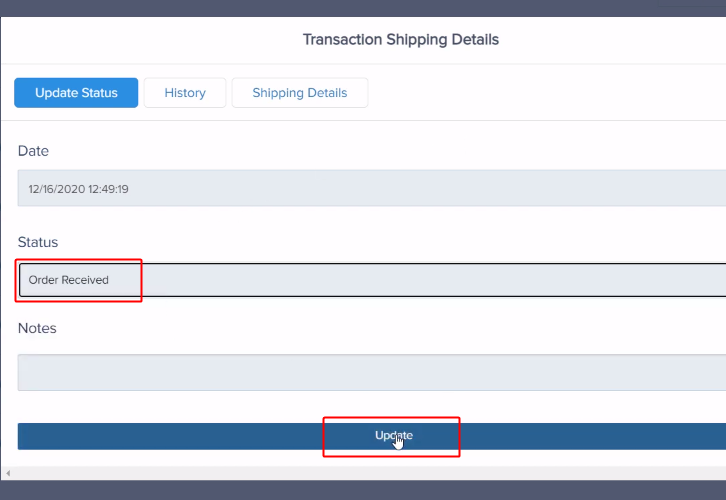Switch to the History tab
This screenshot has height=500, width=726.
(x=185, y=93)
